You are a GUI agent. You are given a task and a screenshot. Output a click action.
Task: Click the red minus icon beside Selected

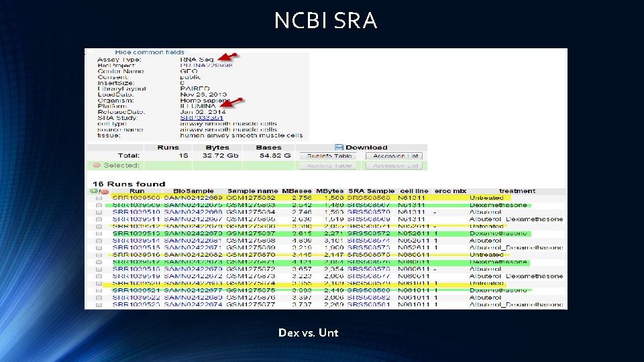click(x=97, y=165)
